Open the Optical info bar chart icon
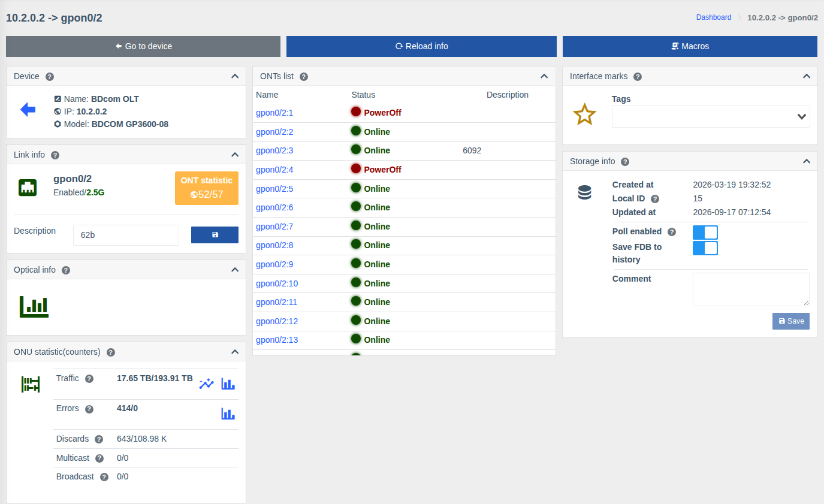 [34, 306]
